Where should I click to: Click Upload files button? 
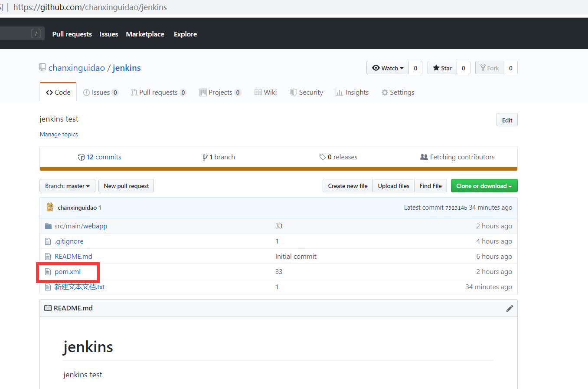point(393,186)
